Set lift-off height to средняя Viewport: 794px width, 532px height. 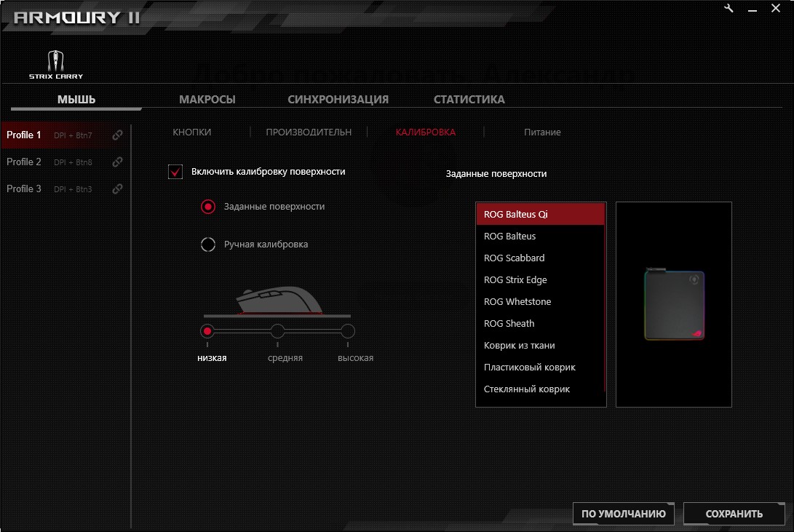277,332
